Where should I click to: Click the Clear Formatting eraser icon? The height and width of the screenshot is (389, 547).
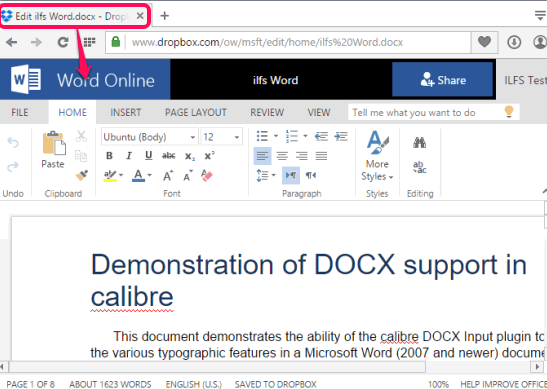pyautogui.click(x=207, y=175)
